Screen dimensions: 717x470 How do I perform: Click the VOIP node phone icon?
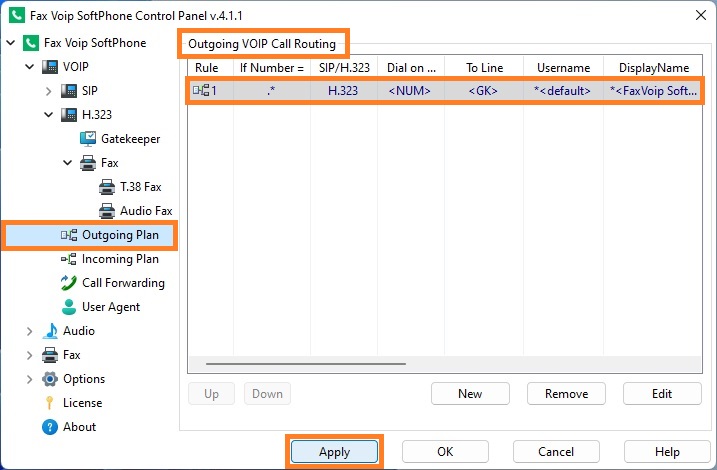click(x=50, y=67)
